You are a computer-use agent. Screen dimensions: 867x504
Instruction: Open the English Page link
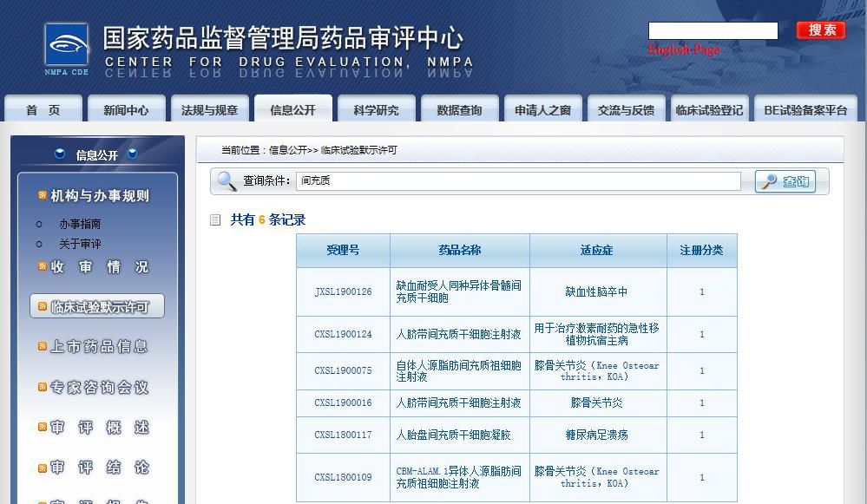coord(685,49)
